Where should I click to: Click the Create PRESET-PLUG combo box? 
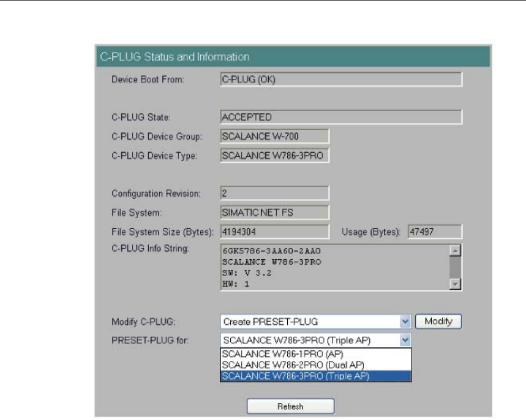click(x=316, y=321)
